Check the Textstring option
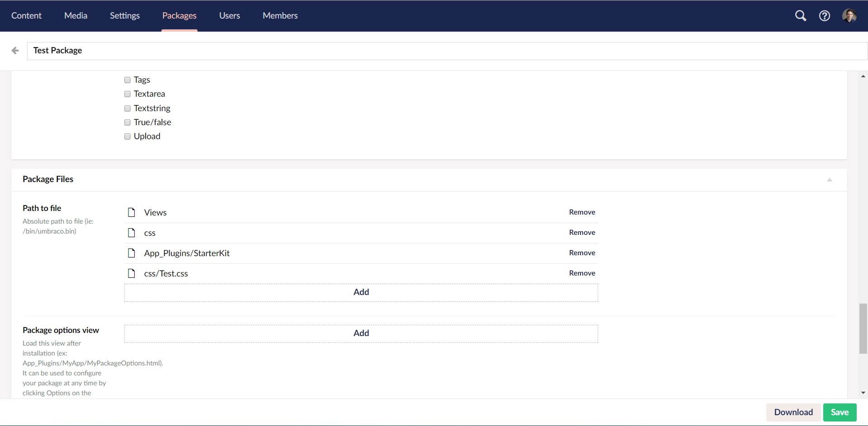Viewport: 868px width, 426px height. [127, 108]
